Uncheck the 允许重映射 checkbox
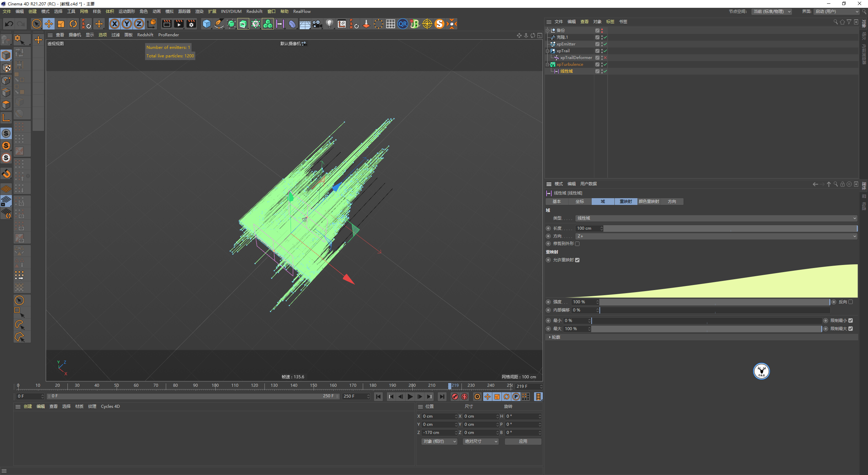 pos(577,260)
